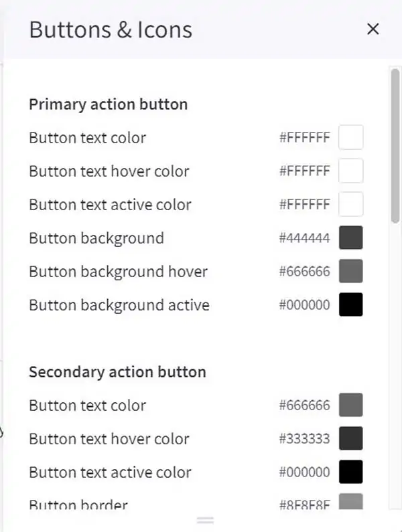This screenshot has width=402, height=532.
Task: Open primary Button text active color swatch
Action: coord(350,204)
